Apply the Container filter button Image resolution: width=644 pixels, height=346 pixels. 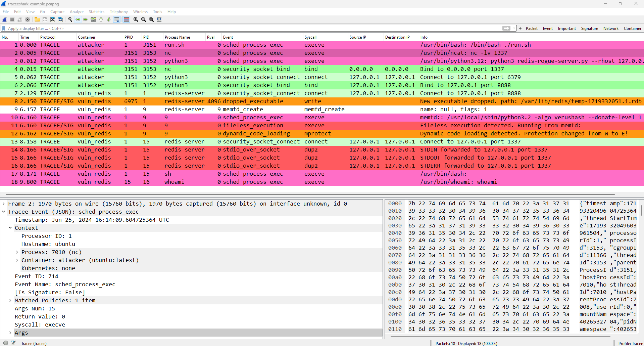pyautogui.click(x=632, y=29)
